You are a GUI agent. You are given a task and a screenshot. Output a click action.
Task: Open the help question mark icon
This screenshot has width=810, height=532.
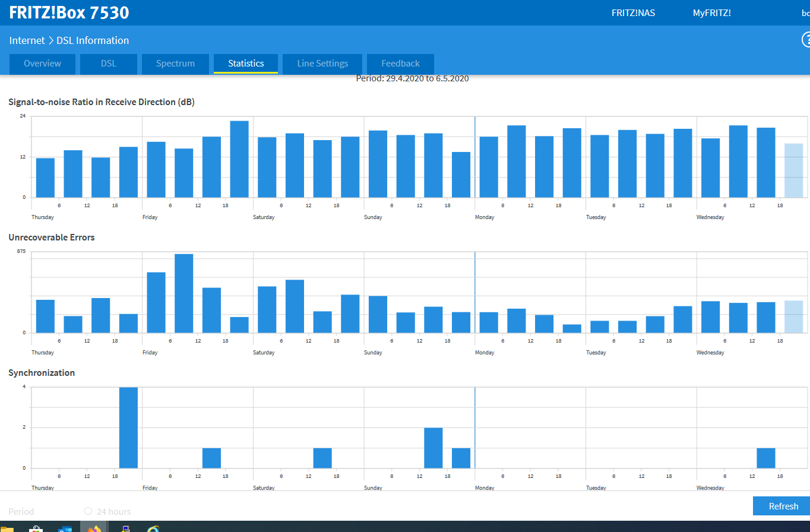click(806, 40)
